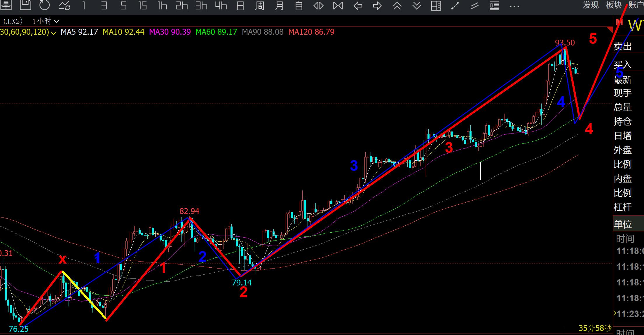
Task: Switch to the 1h period
Action: pos(162,5)
